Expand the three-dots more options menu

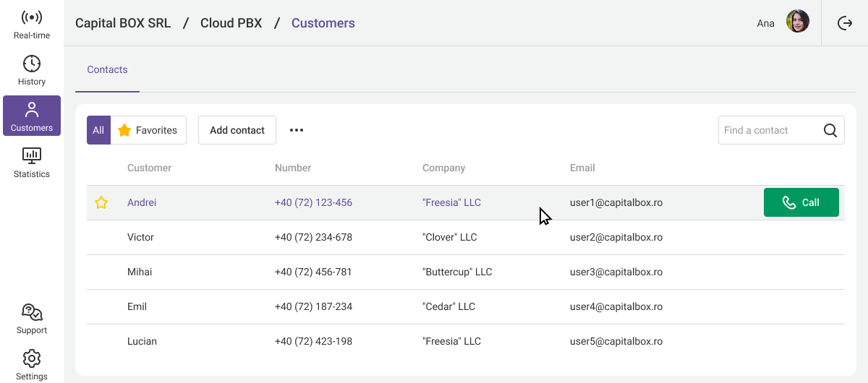coord(297,131)
